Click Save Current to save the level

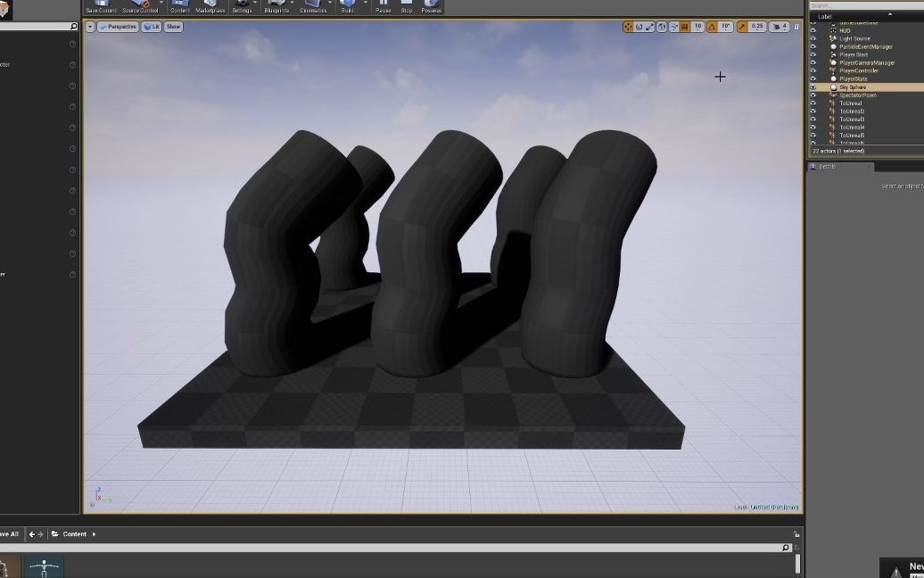click(x=101, y=5)
